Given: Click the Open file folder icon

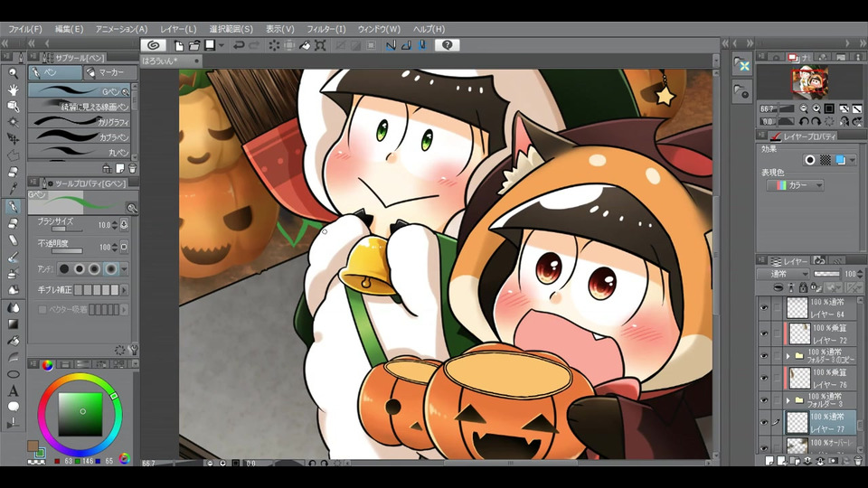Looking at the screenshot, I should pos(193,45).
